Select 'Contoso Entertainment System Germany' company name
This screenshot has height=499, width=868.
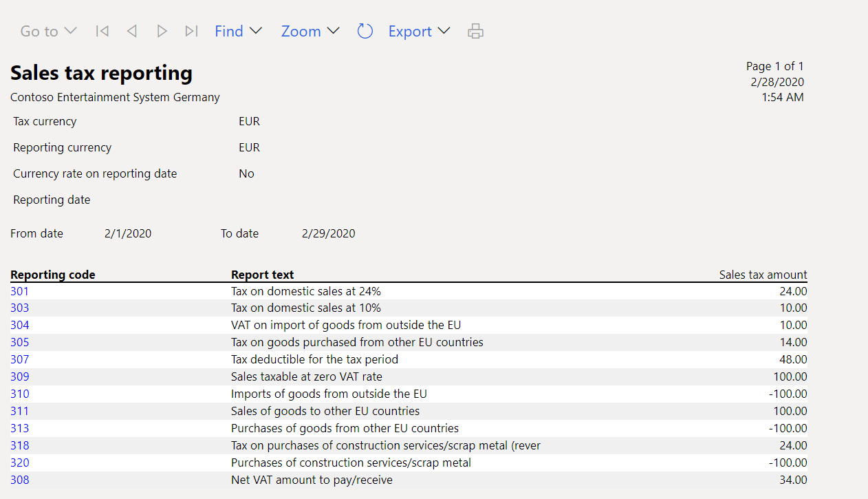115,98
